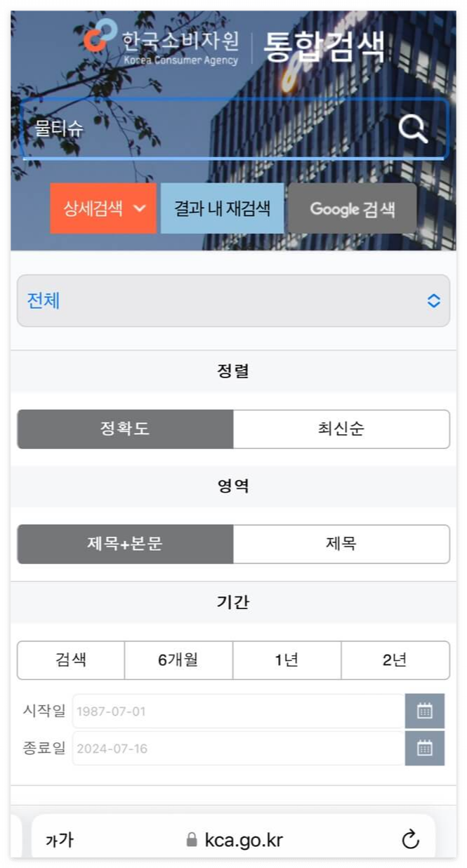This screenshot has width=467, height=868.
Task: Open the 가가 text size control
Action: coord(57,839)
